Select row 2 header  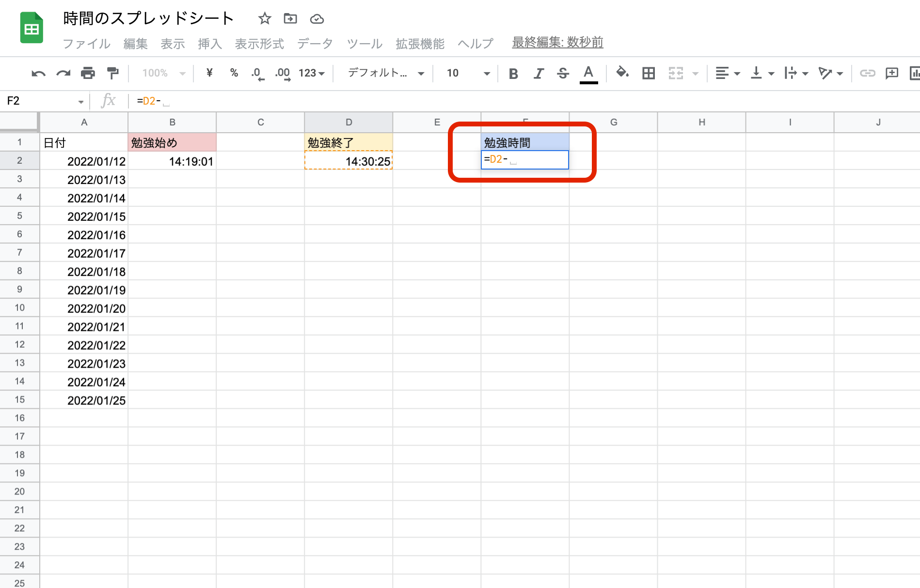click(19, 160)
